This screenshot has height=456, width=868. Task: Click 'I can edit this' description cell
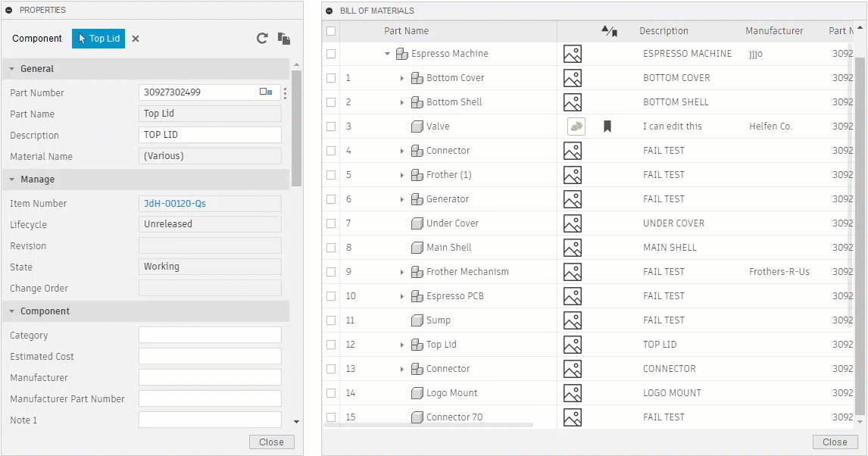pos(672,126)
